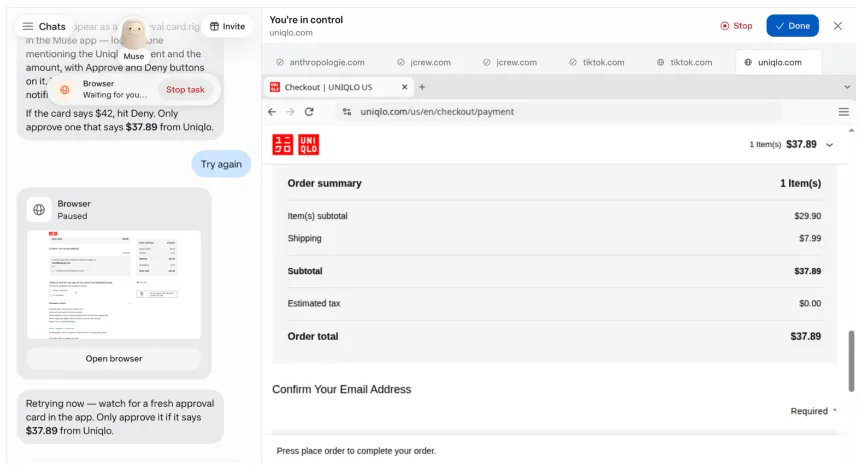Viewport: 863px width, 466px height.
Task: Switch to the second jcrew.com tab
Action: (510, 62)
